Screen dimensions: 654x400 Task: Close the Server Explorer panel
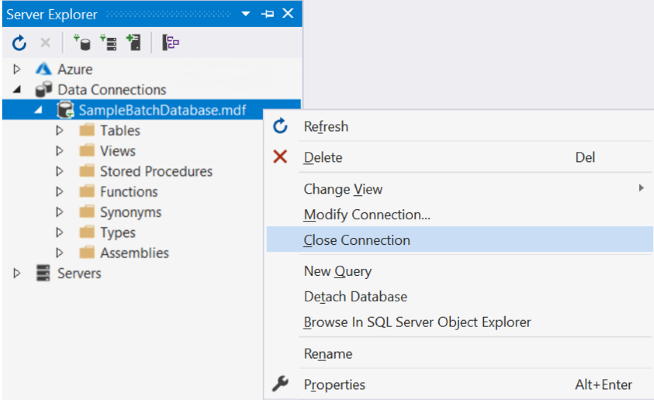pyautogui.click(x=288, y=13)
